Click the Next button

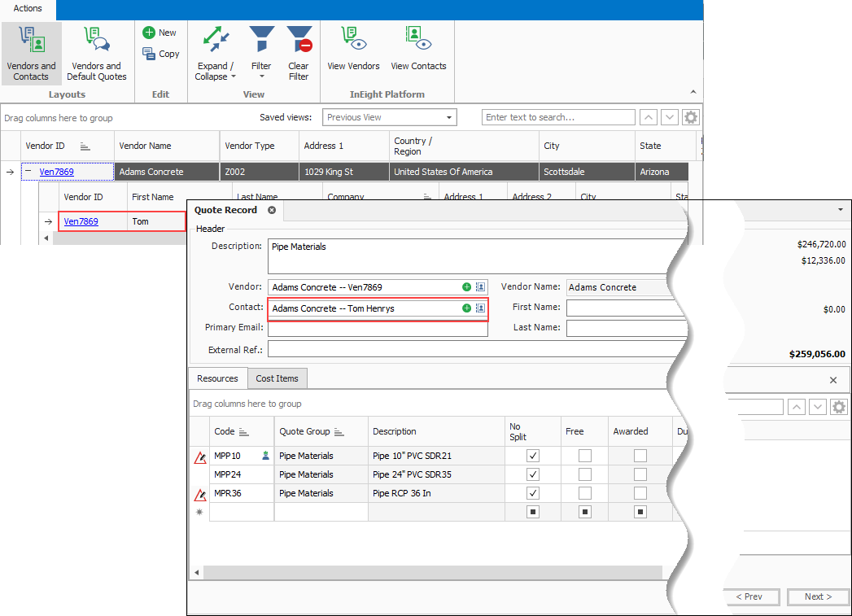(818, 596)
